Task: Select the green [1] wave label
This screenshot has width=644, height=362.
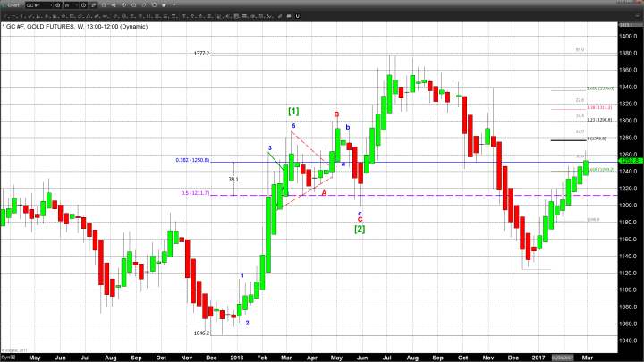Action: tap(294, 111)
